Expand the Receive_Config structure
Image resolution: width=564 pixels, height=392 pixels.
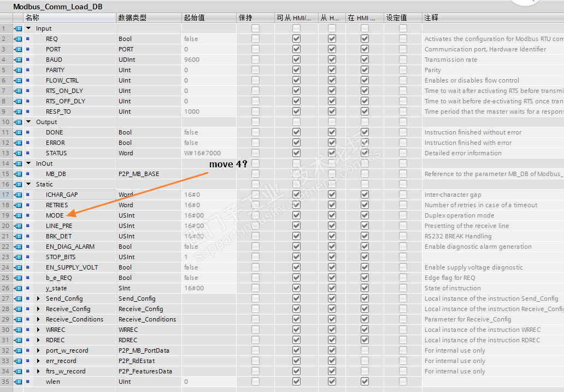click(38, 309)
